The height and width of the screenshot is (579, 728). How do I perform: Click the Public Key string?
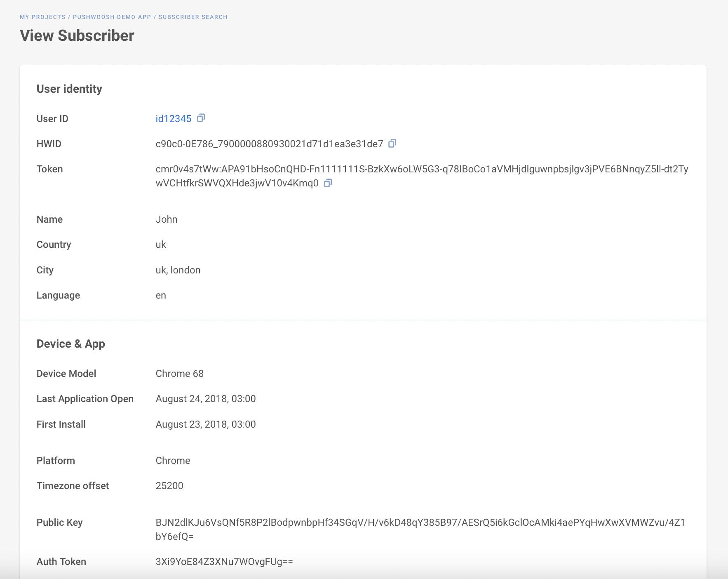pos(420,530)
